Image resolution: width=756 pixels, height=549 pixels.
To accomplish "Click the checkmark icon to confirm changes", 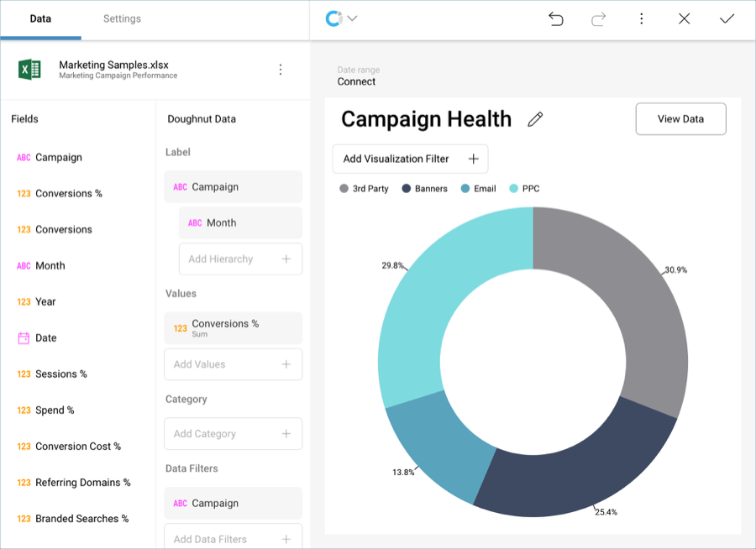I will click(x=727, y=18).
